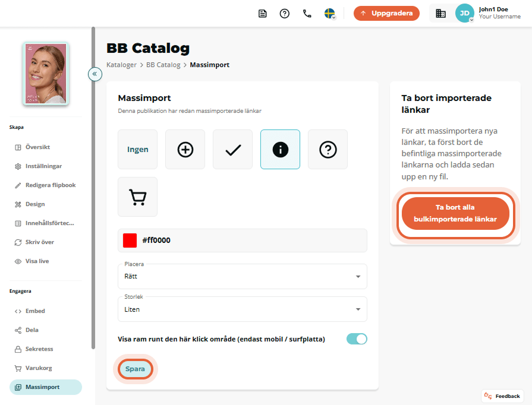Open the document notes icon in header

pos(263,14)
